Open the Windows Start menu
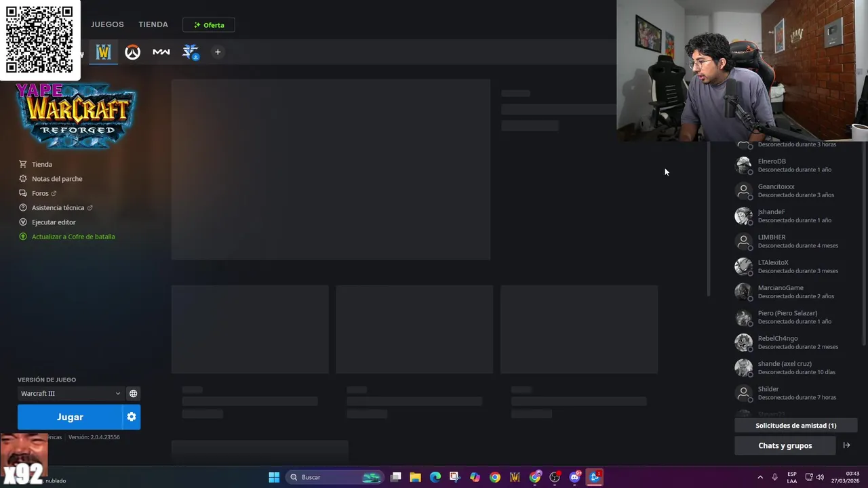Image resolution: width=868 pixels, height=488 pixels. [x=274, y=477]
